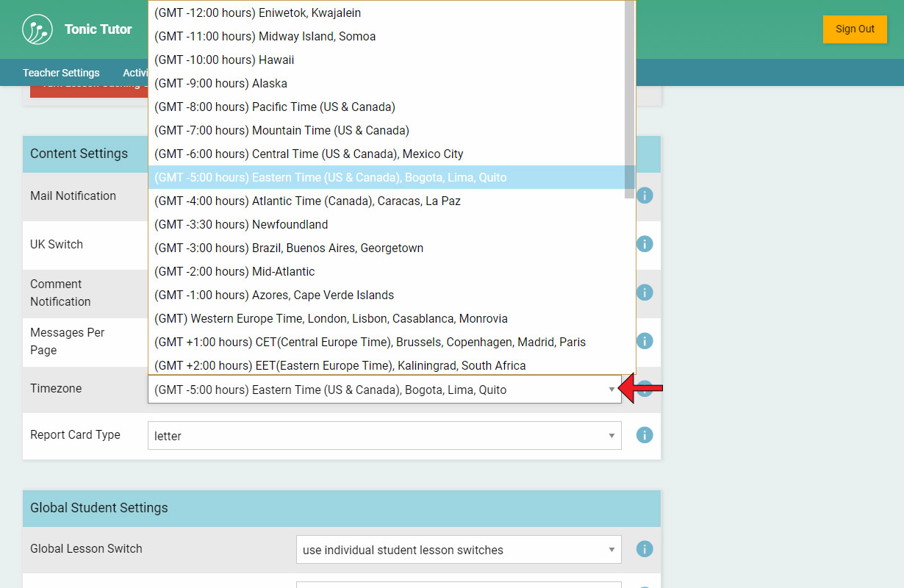The image size is (904, 588).
Task: Choose CET Central Europe Time option
Action: point(370,343)
